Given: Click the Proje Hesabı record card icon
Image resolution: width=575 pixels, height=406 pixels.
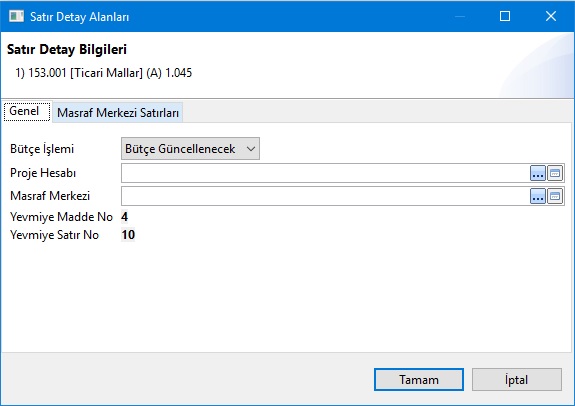Looking at the screenshot, I should click(x=555, y=173).
